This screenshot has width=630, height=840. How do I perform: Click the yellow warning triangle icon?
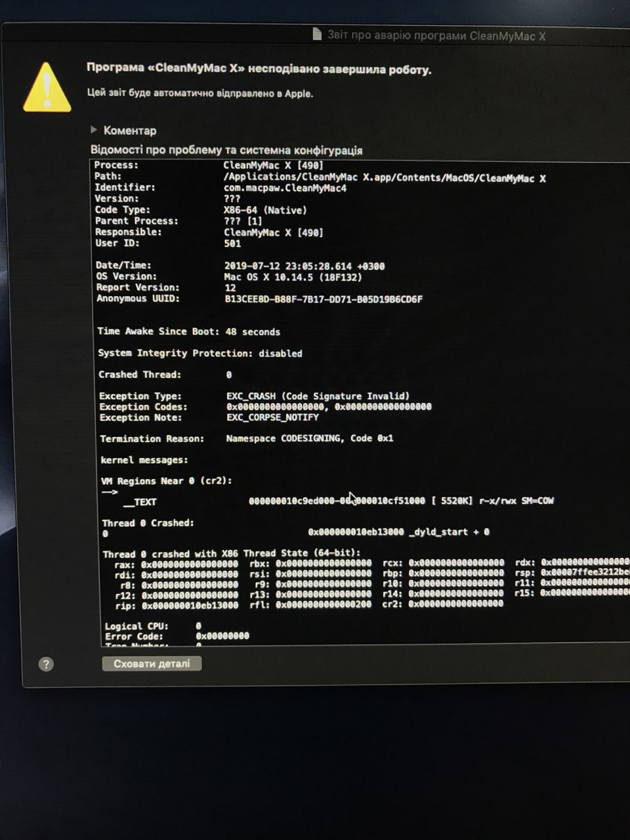point(47,87)
